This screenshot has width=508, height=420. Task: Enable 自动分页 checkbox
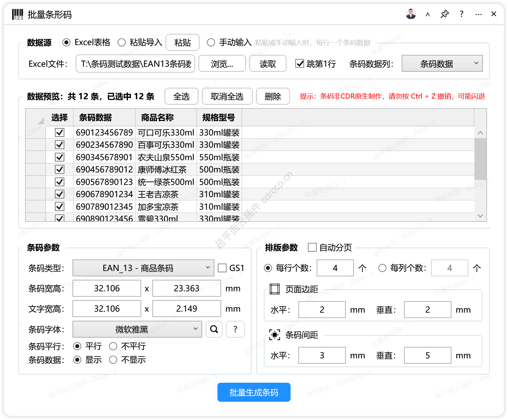coord(330,248)
